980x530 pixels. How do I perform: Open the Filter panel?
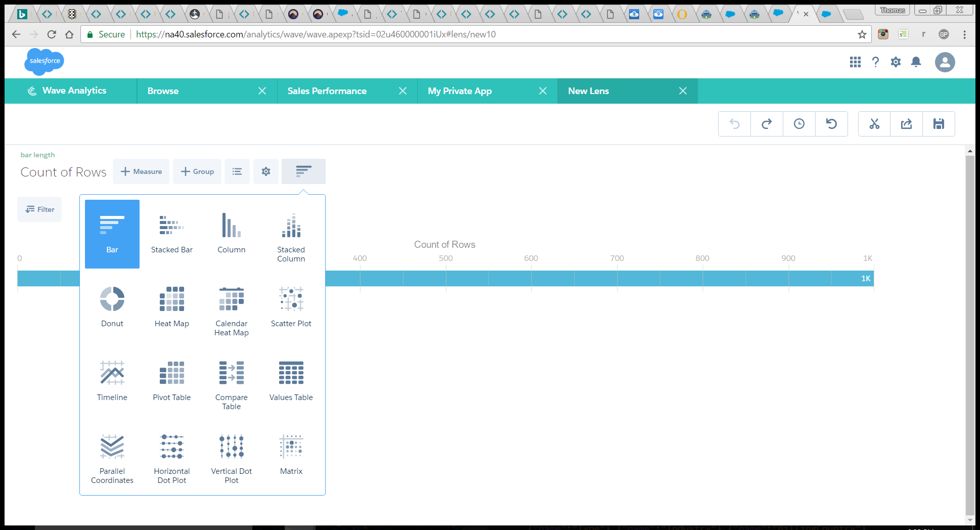coord(39,209)
